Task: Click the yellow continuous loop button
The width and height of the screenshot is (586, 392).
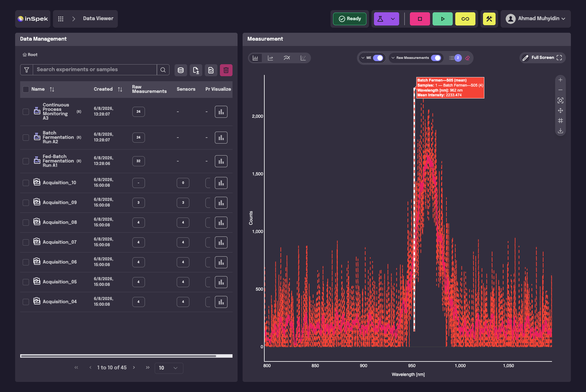Action: point(465,19)
